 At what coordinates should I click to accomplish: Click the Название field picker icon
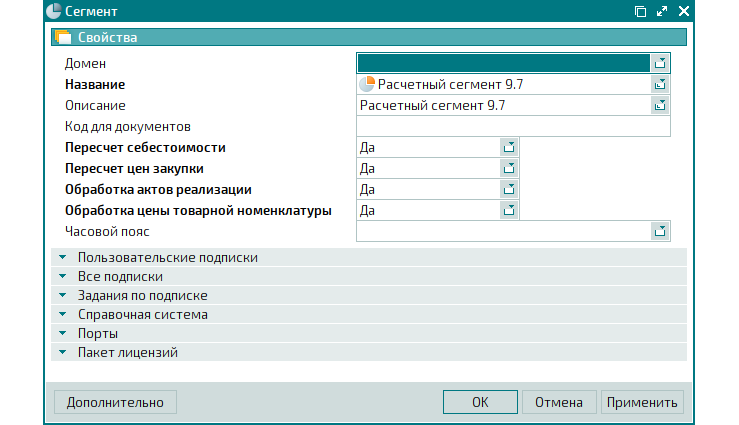tap(660, 84)
